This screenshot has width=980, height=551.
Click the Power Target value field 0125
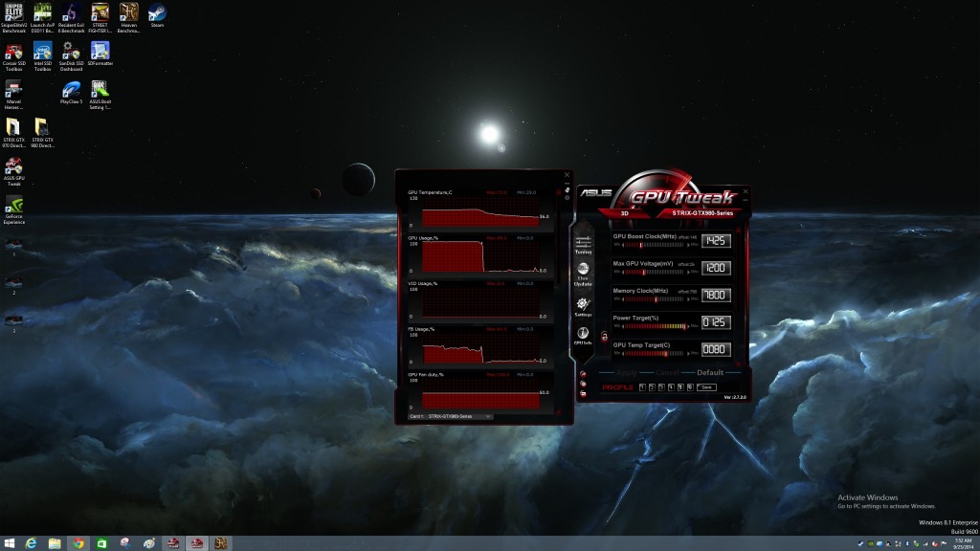716,321
